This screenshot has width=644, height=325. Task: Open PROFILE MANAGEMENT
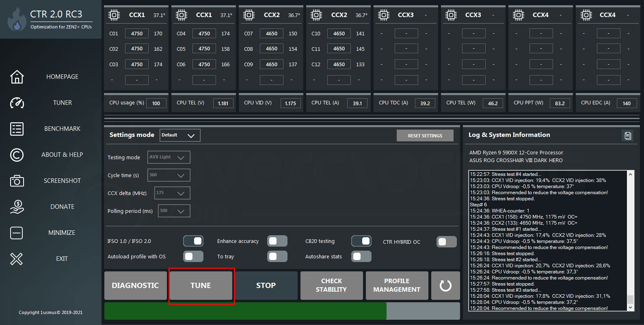click(397, 286)
